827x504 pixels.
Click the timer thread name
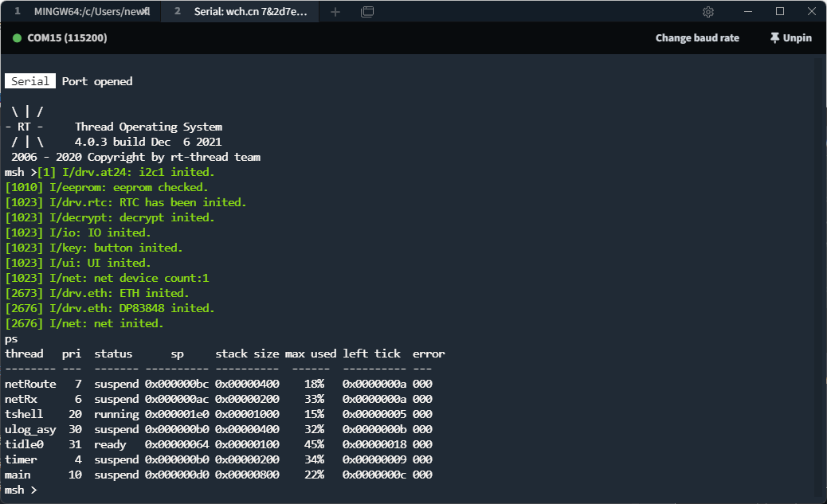pyautogui.click(x=21, y=459)
